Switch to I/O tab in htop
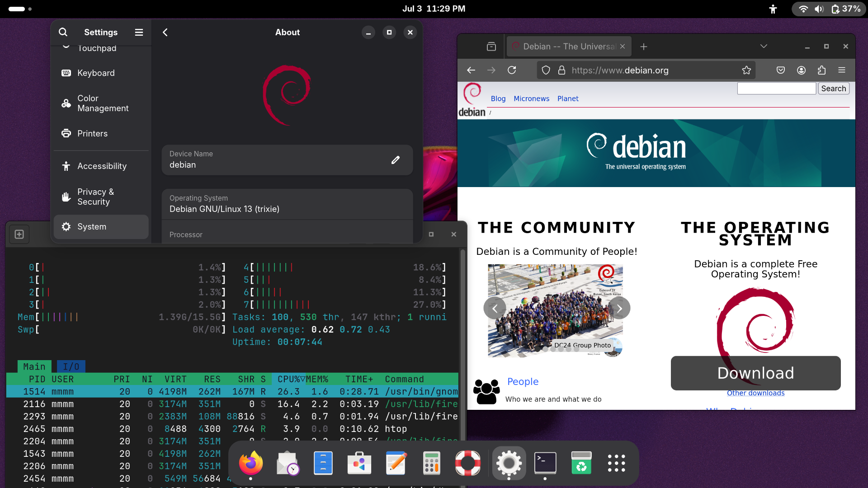This screenshot has width=868, height=488. click(x=71, y=366)
